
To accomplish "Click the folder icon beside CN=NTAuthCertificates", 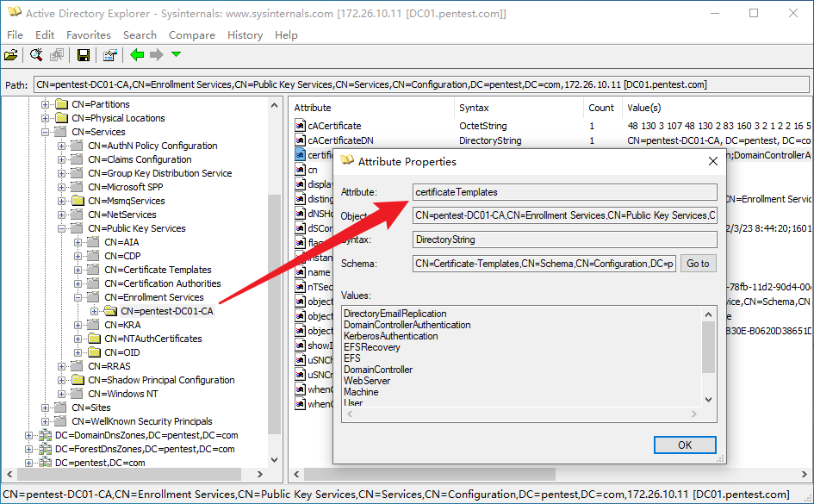I will point(94,339).
